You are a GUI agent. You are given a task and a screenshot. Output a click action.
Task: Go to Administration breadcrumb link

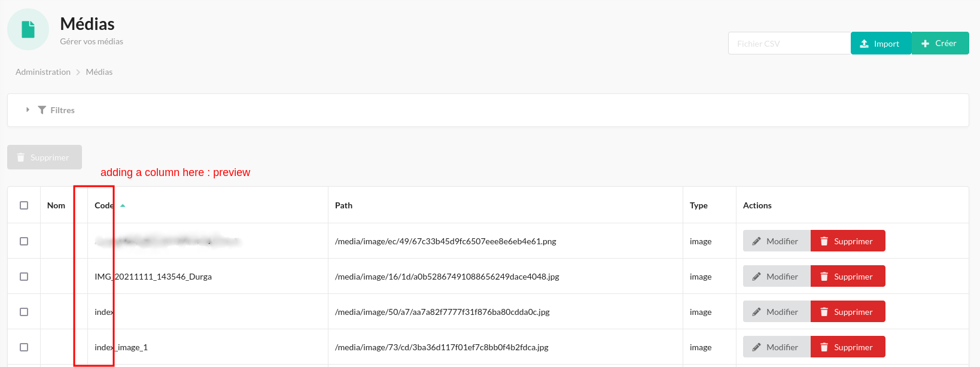tap(43, 72)
